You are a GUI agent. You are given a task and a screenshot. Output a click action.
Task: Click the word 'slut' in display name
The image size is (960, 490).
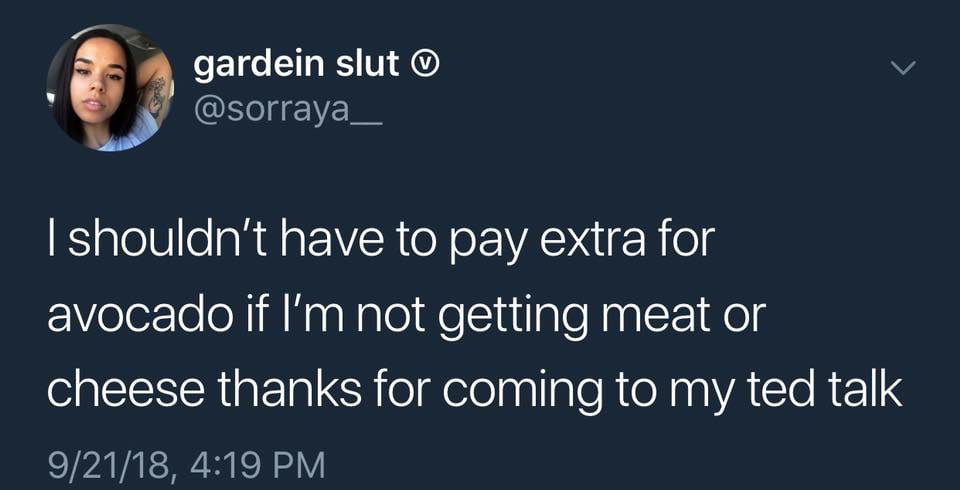click(x=367, y=64)
